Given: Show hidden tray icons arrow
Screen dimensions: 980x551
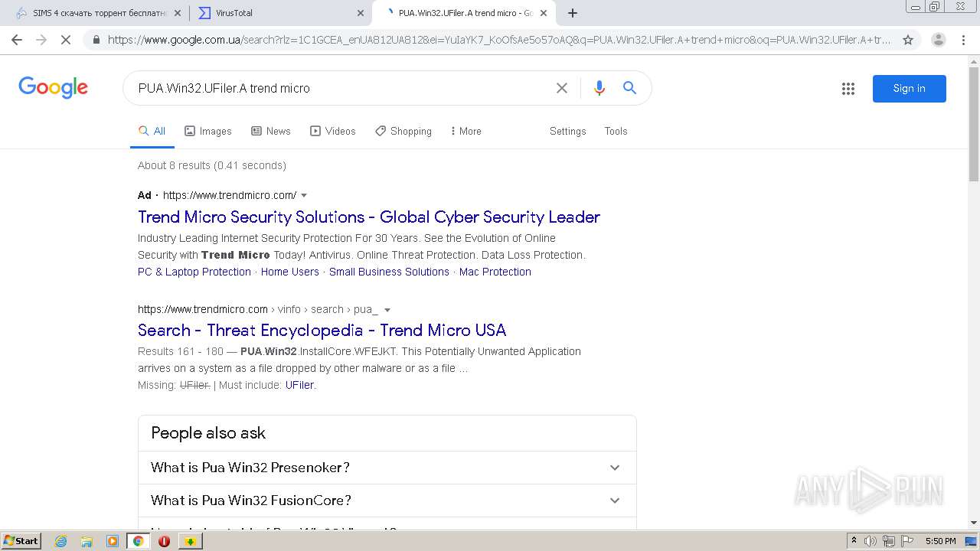Looking at the screenshot, I should (x=854, y=541).
